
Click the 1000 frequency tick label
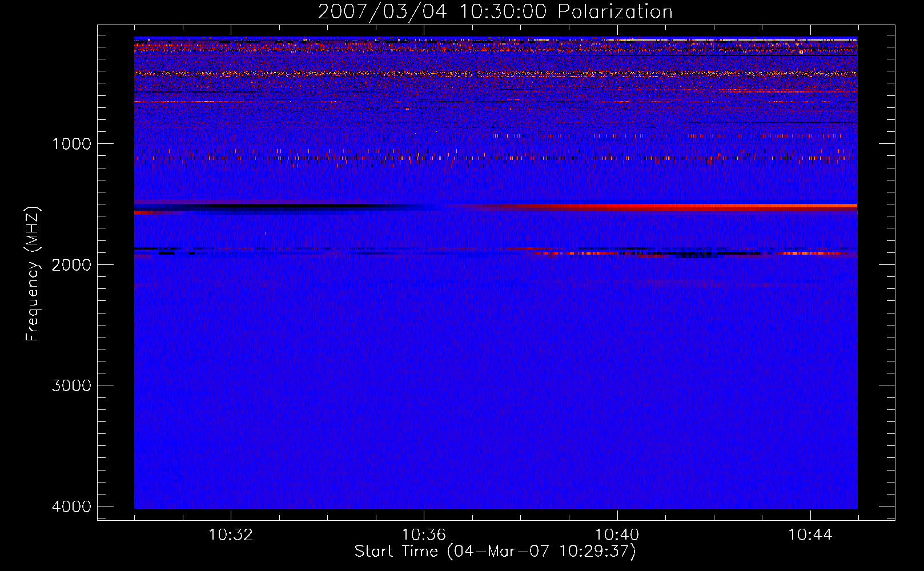(x=72, y=144)
